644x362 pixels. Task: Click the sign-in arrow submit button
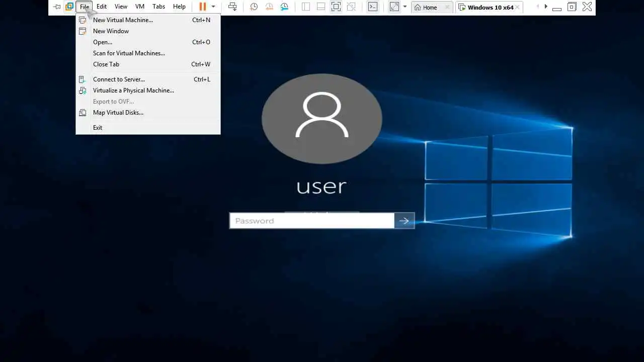[404, 221]
